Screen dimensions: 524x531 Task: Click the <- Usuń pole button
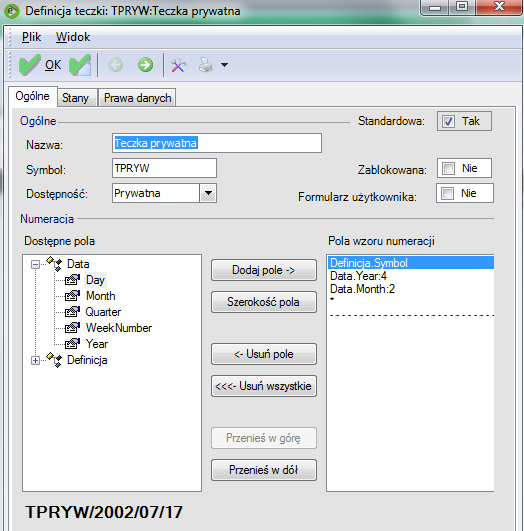point(264,354)
